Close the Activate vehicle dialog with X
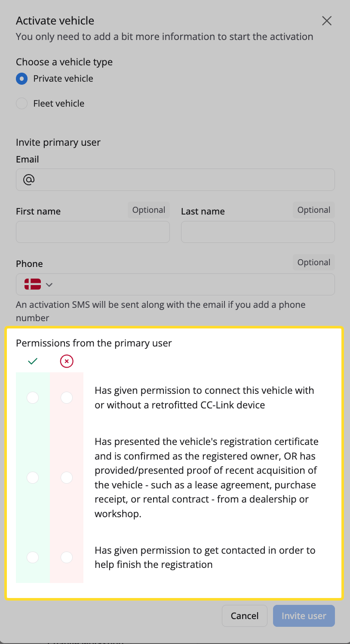This screenshot has height=644, width=350. [327, 21]
